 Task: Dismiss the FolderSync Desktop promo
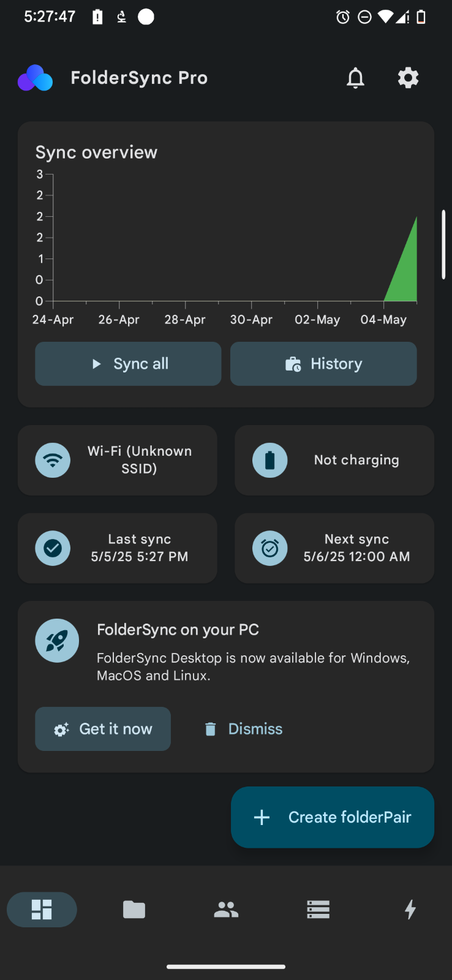(x=244, y=729)
